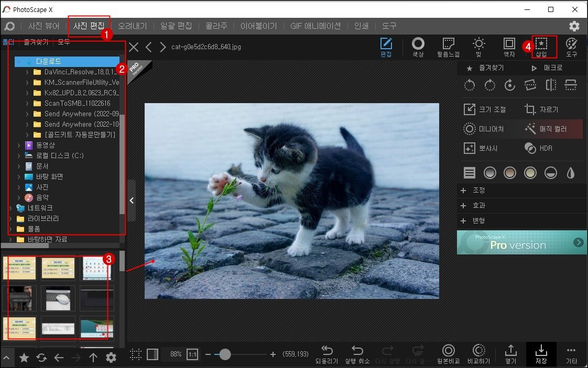588x368 pixels.
Task: Click 실행 취소 undo button
Action: click(357, 354)
